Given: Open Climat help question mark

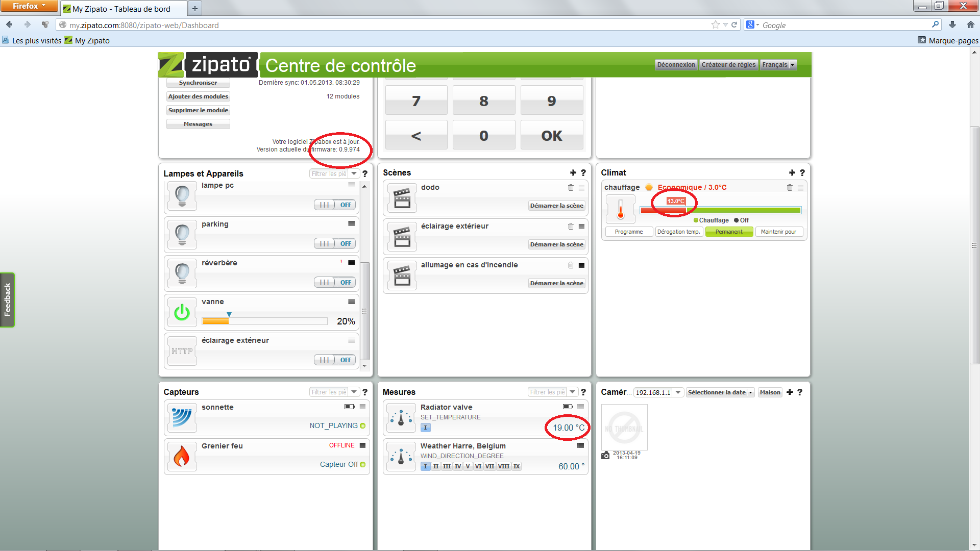Looking at the screenshot, I should pos(802,173).
